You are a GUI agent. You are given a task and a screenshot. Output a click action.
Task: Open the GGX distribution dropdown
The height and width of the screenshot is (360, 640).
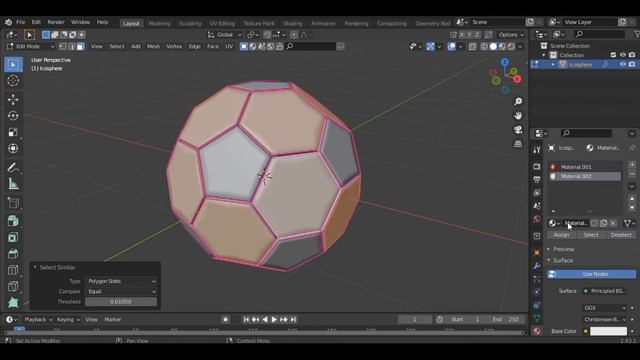604,308
